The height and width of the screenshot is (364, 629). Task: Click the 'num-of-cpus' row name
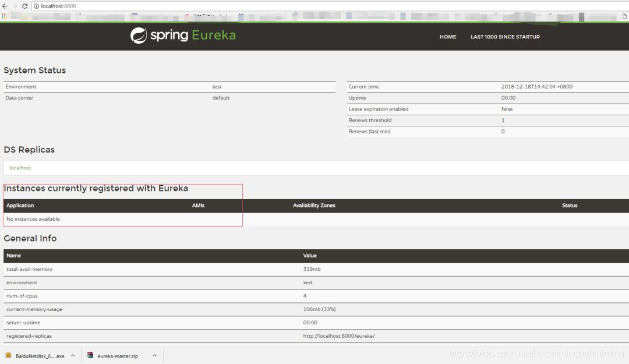tap(22, 296)
